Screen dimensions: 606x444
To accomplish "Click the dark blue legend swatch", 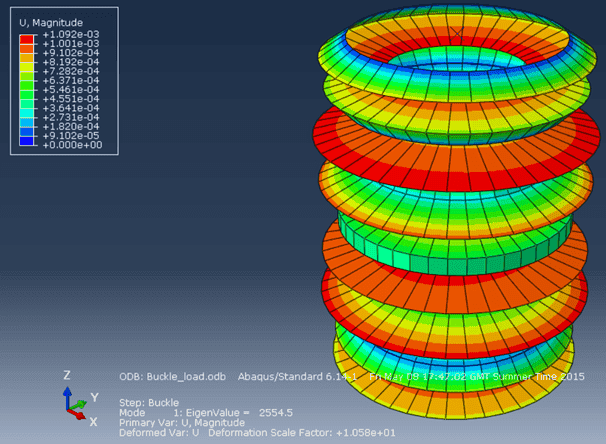I will [27, 141].
